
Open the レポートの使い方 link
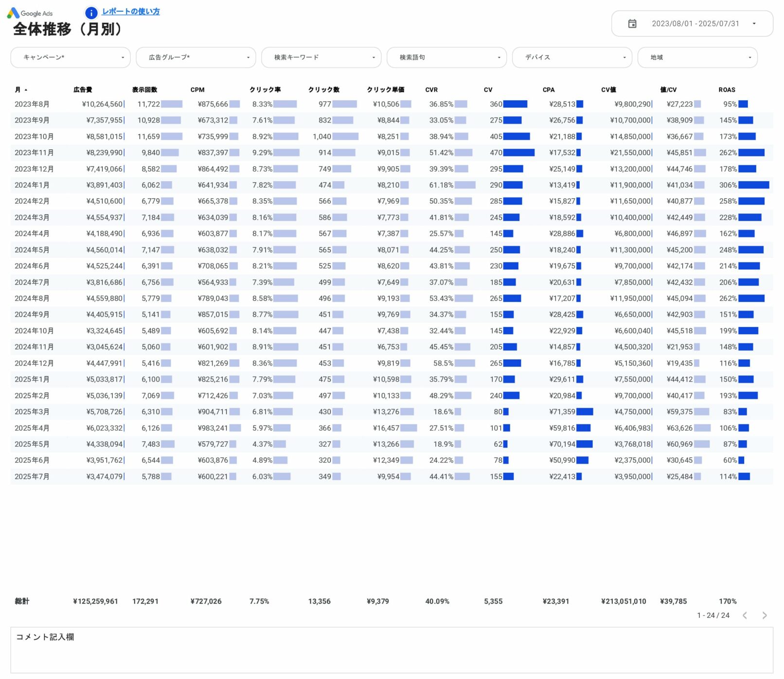point(131,12)
